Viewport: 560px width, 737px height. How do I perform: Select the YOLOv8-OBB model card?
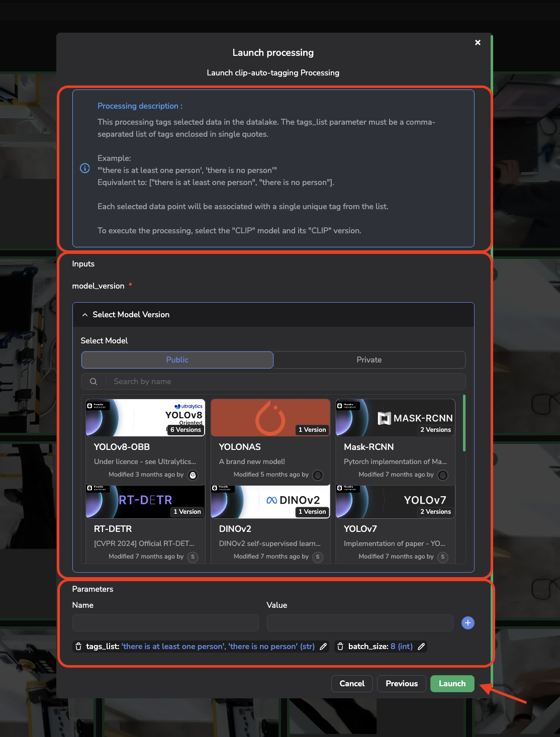pos(145,442)
